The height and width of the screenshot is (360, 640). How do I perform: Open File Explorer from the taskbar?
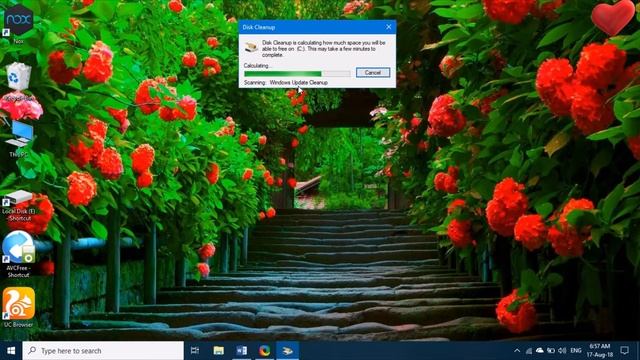tap(218, 351)
